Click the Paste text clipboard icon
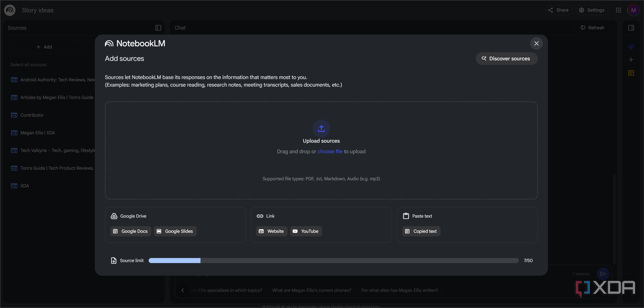This screenshot has width=644, height=308. tap(406, 216)
